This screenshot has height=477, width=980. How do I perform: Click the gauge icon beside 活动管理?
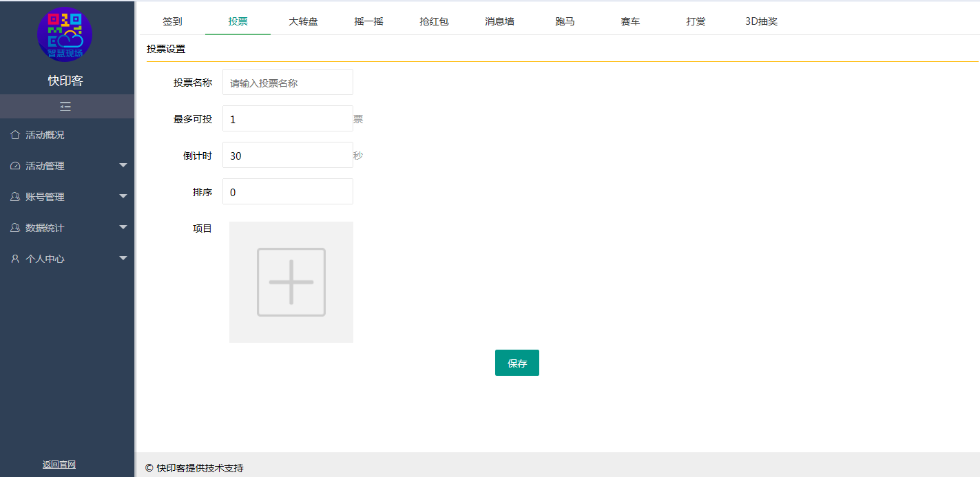pos(15,166)
